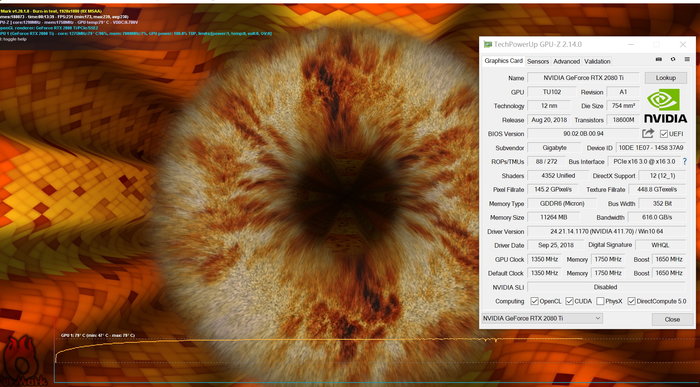Click the Transistors value 18600M
This screenshot has width=700, height=387.
(x=623, y=120)
